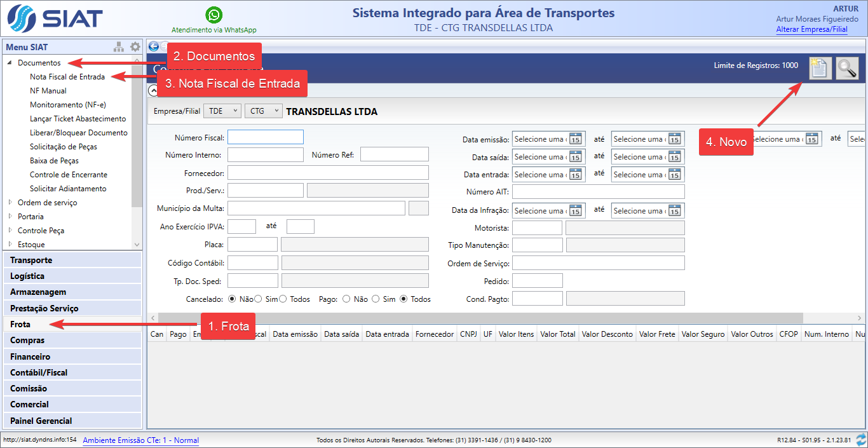Click the 'Alterar Empresa/Filial' link
The image size is (868, 448).
(x=811, y=29)
